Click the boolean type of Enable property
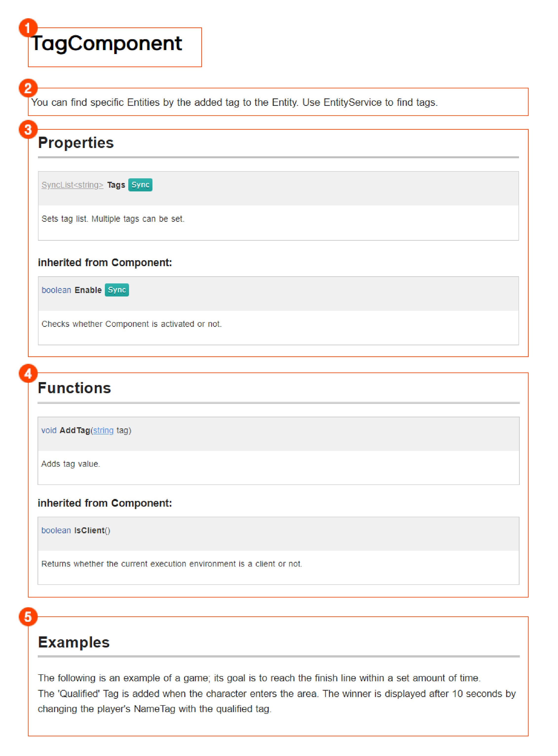Screen dimensions: 558x756 pos(56,290)
